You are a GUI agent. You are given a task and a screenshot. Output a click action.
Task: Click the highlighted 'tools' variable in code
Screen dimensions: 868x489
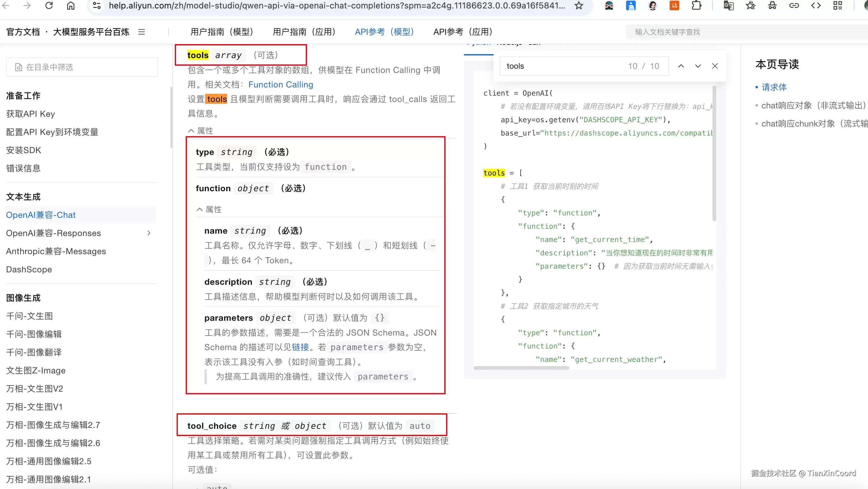point(494,173)
